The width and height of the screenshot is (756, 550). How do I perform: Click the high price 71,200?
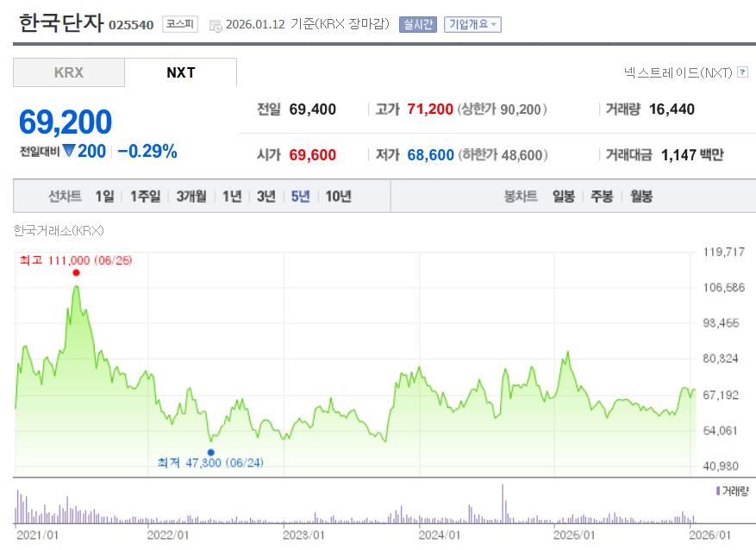click(x=430, y=109)
